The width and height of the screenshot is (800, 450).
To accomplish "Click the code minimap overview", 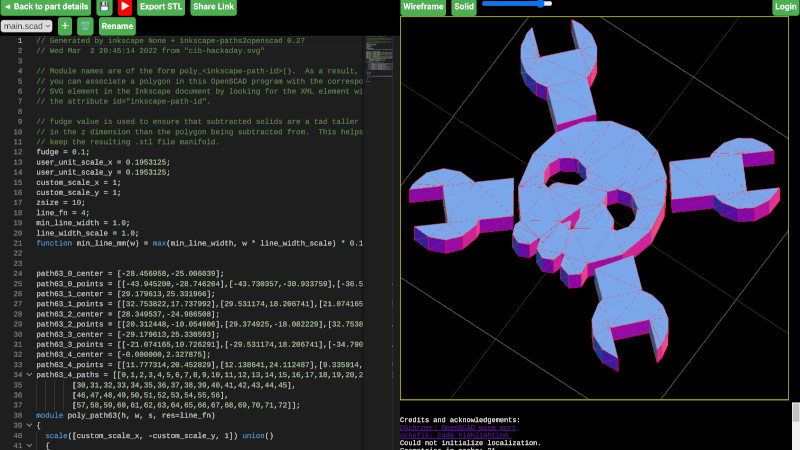I will coord(379,59).
